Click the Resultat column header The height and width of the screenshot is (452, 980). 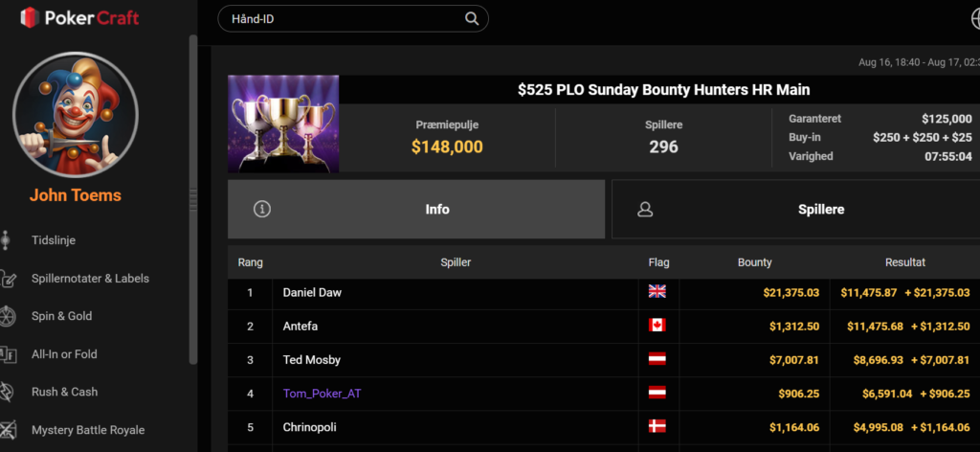[905, 262]
